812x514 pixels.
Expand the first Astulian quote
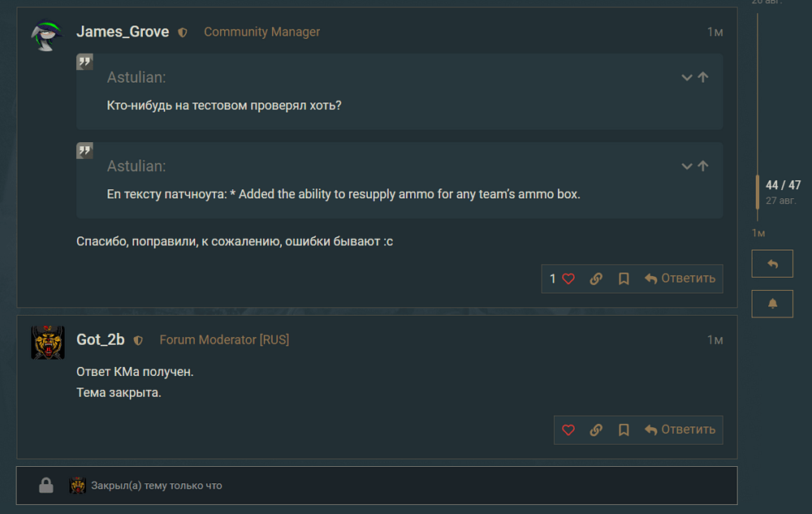(x=687, y=77)
